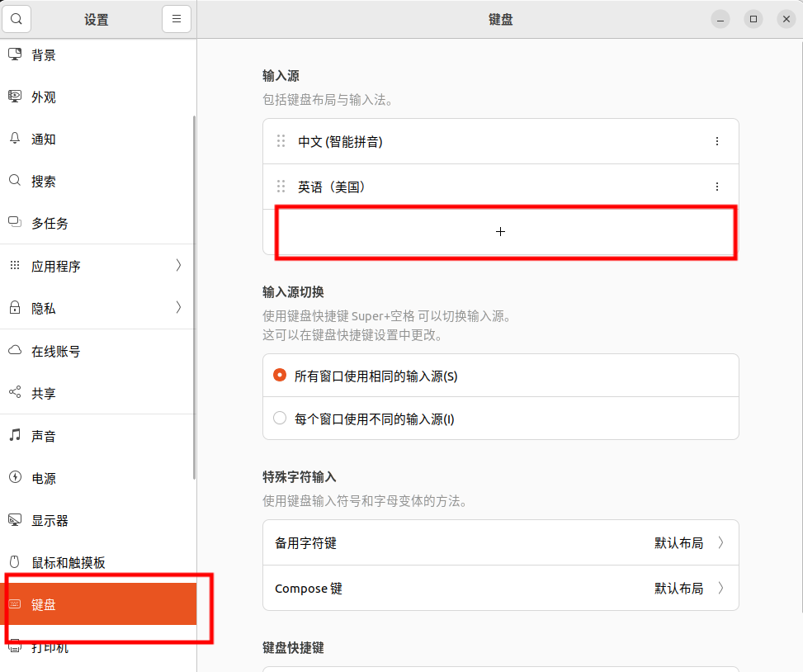Click the sidebar vertical scrollbar
Viewport: 803px width, 672px height.
tap(194, 297)
